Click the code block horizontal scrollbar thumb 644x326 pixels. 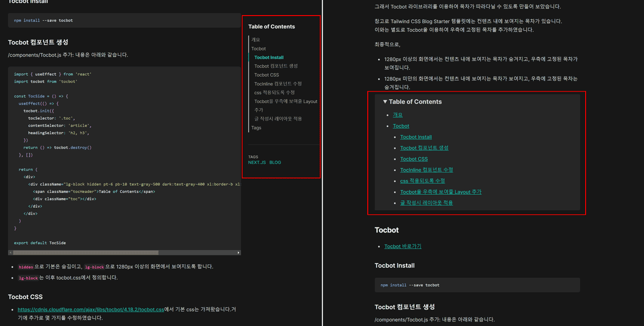pyautogui.click(x=86, y=253)
